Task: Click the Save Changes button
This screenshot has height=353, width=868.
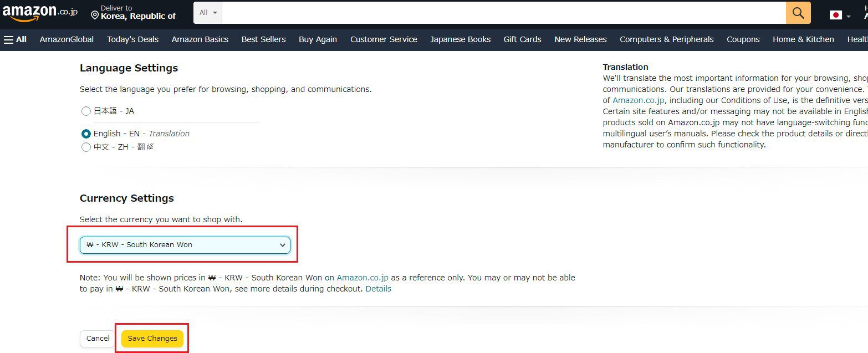Action: pos(152,339)
